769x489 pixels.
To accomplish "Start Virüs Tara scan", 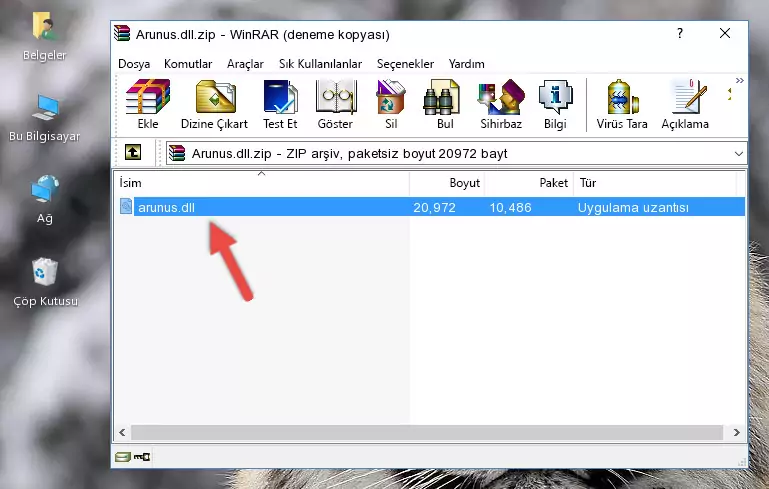I will [x=622, y=97].
